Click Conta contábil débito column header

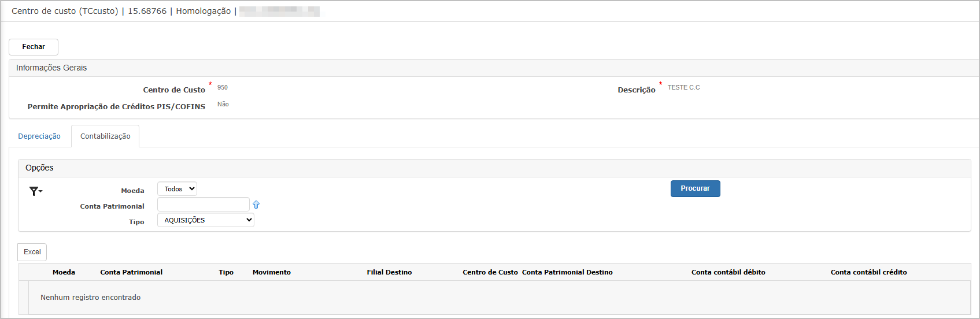pyautogui.click(x=728, y=272)
